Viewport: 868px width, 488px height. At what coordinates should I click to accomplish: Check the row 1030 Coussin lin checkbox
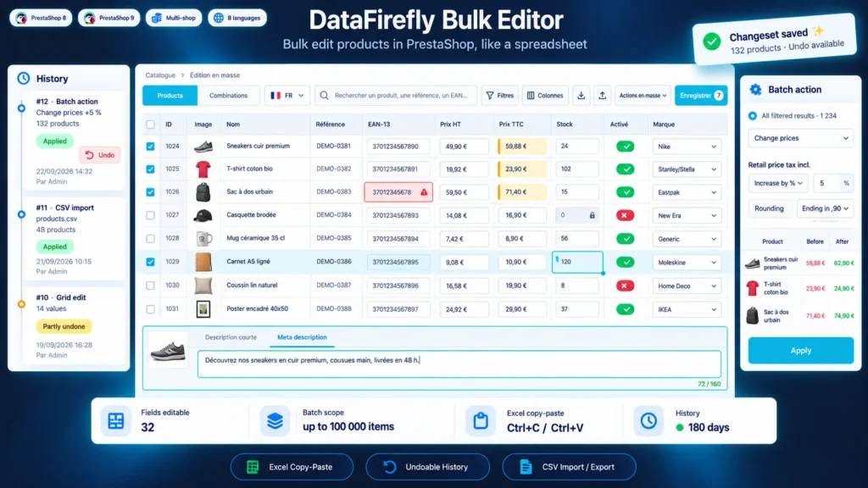click(151, 286)
